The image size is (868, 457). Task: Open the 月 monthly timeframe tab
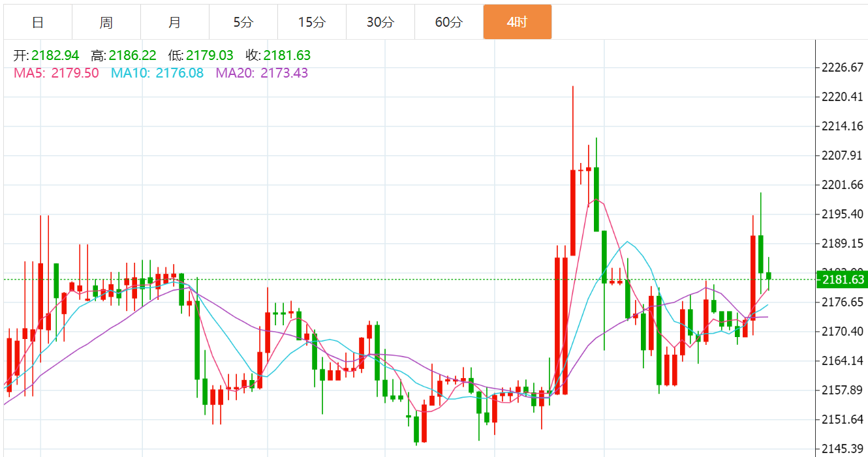pyautogui.click(x=175, y=22)
